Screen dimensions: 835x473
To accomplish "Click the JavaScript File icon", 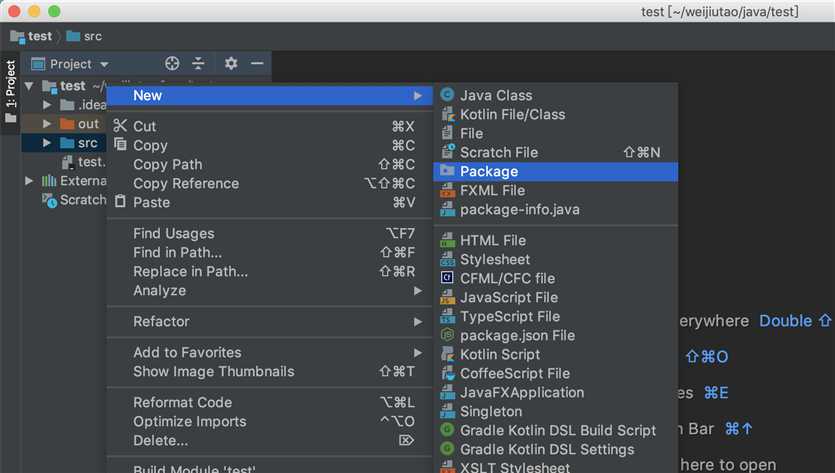I will point(447,297).
